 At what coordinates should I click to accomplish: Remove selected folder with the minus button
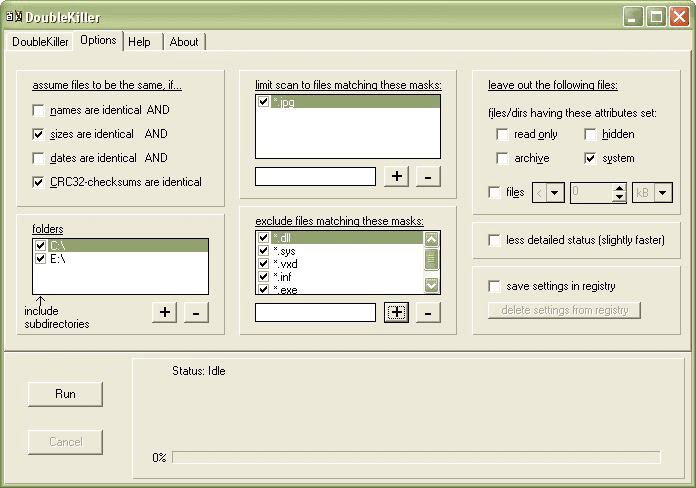click(196, 312)
